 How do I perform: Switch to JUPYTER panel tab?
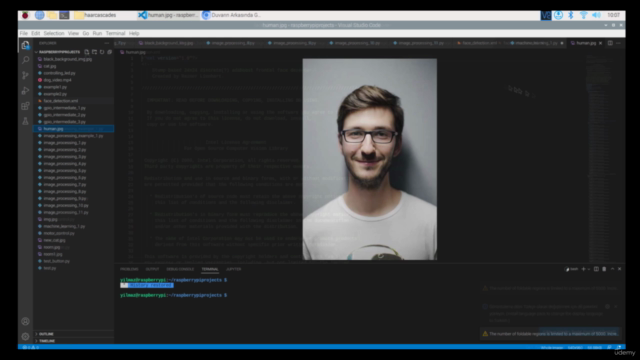[233, 269]
